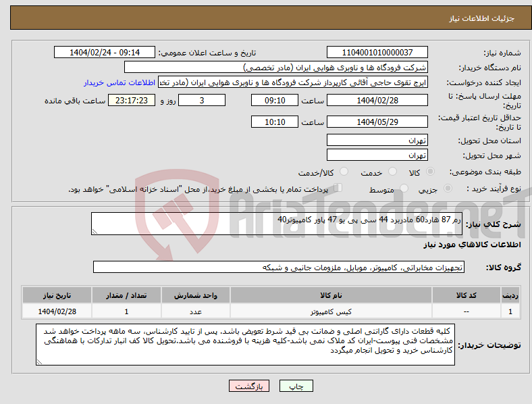Select the کالا radio button
Image resolution: width=532 pixels, height=404 pixels.
click(430, 172)
